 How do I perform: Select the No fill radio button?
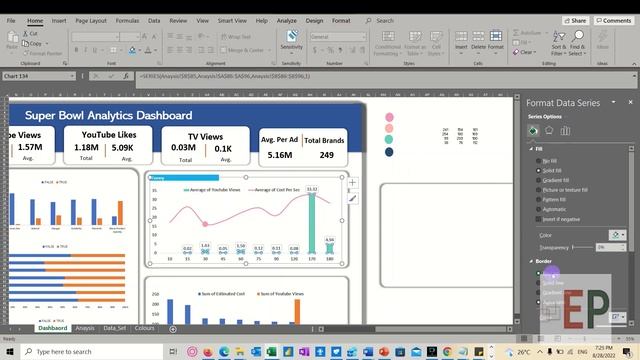click(x=538, y=161)
